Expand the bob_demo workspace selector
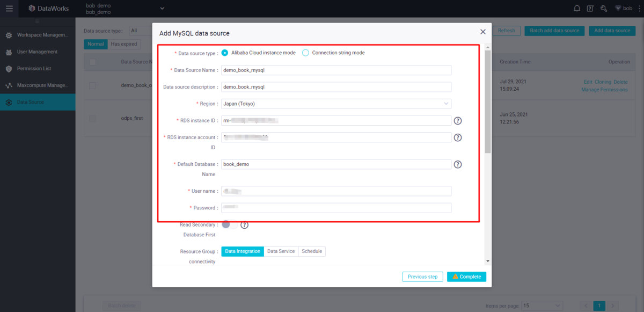The image size is (644, 312). 162,8
